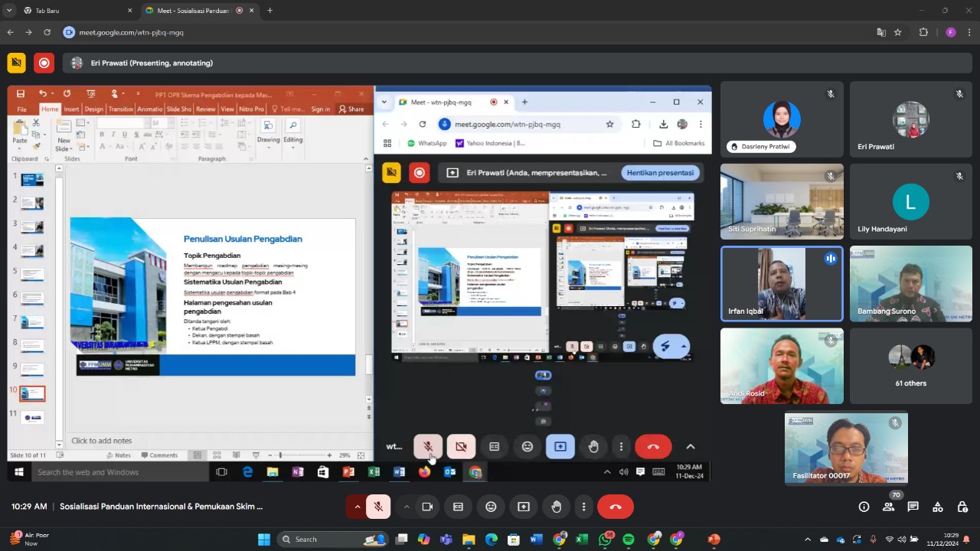Image resolution: width=980 pixels, height=551 pixels.
Task: Expand video settings arrow beside camera
Action: coord(406,507)
